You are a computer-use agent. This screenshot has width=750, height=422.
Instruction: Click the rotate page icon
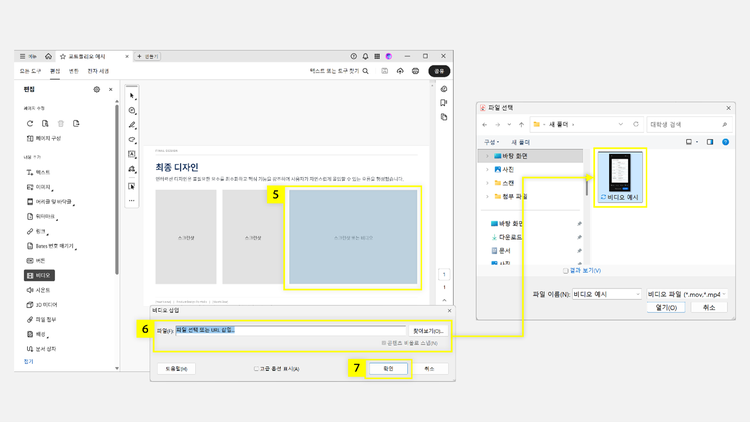pyautogui.click(x=30, y=123)
